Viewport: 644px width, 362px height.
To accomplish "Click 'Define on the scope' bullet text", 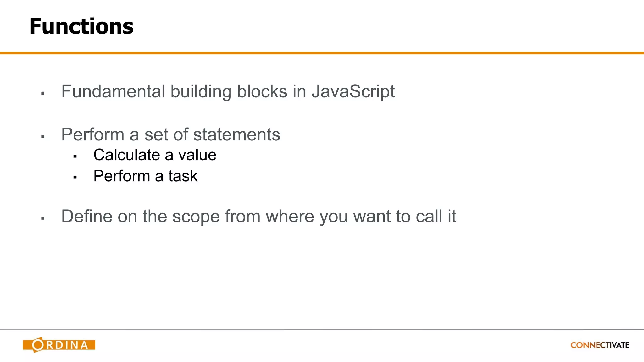I will click(258, 216).
